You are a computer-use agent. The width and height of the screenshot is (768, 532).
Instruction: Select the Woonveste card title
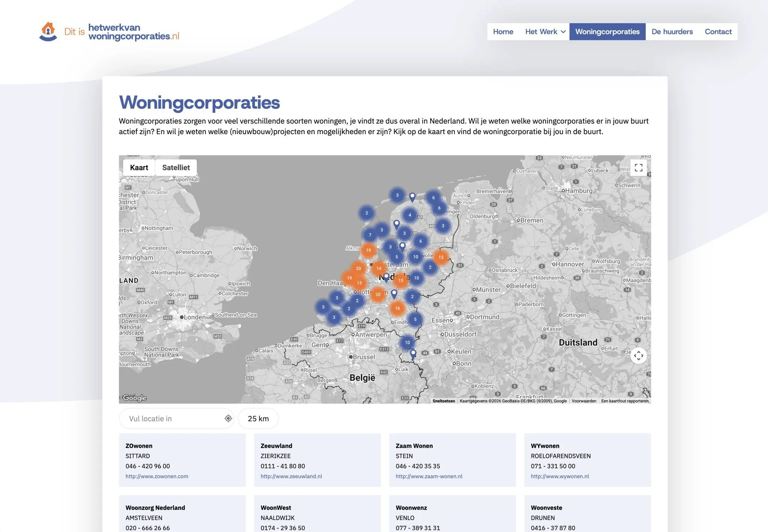[547, 508]
